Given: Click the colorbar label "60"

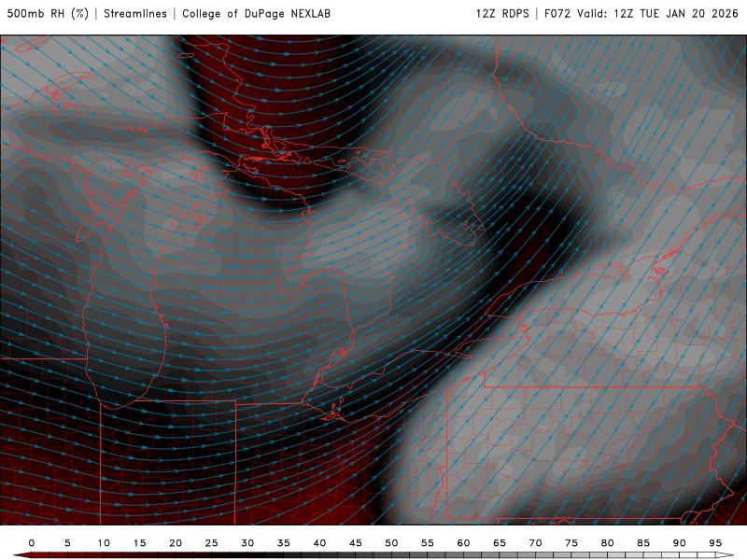Looking at the screenshot, I should pos(463,543).
